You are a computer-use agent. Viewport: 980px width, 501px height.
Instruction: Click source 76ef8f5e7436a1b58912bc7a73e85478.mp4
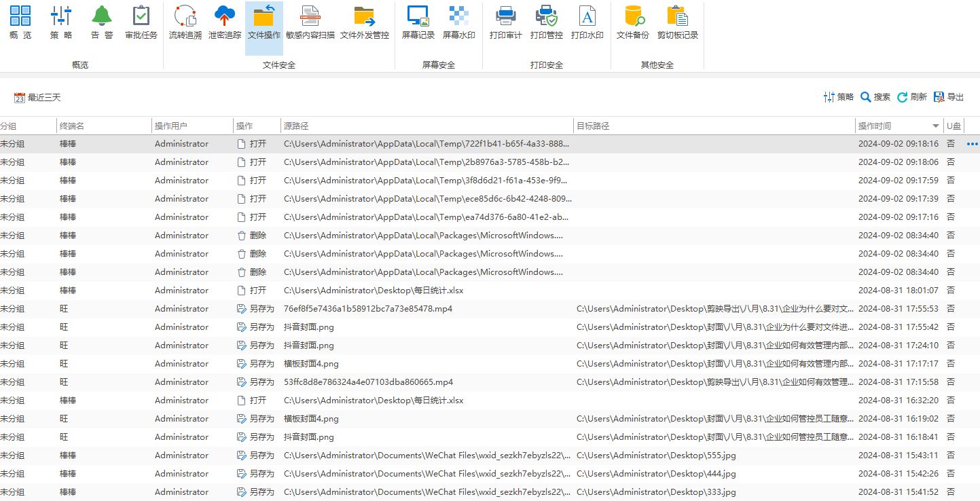click(x=368, y=309)
